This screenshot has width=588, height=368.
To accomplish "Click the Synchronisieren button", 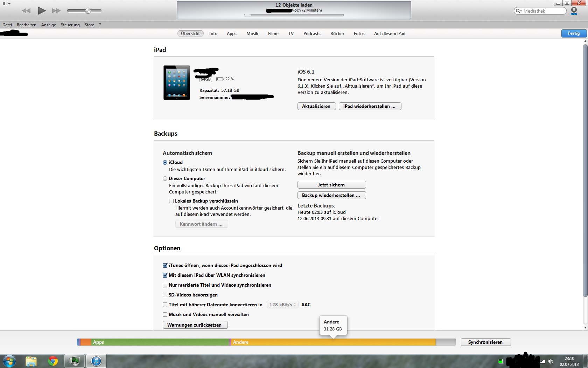I will pos(485,342).
